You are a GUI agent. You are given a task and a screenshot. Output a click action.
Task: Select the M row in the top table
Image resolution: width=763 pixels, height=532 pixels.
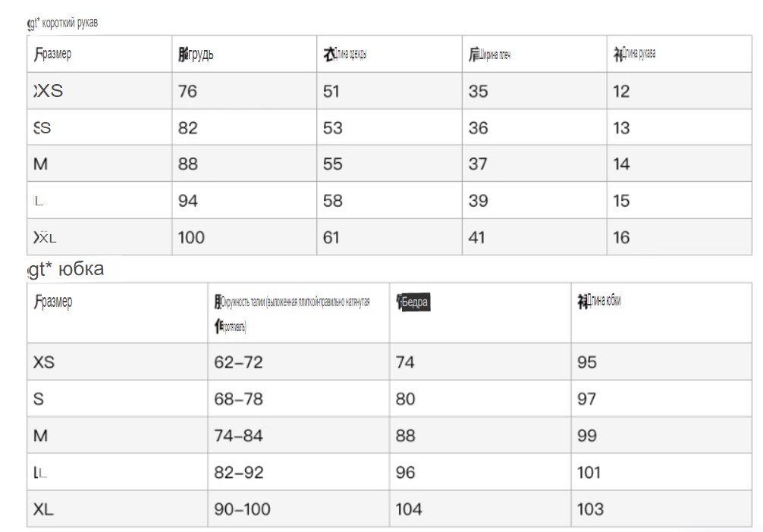coord(389,164)
